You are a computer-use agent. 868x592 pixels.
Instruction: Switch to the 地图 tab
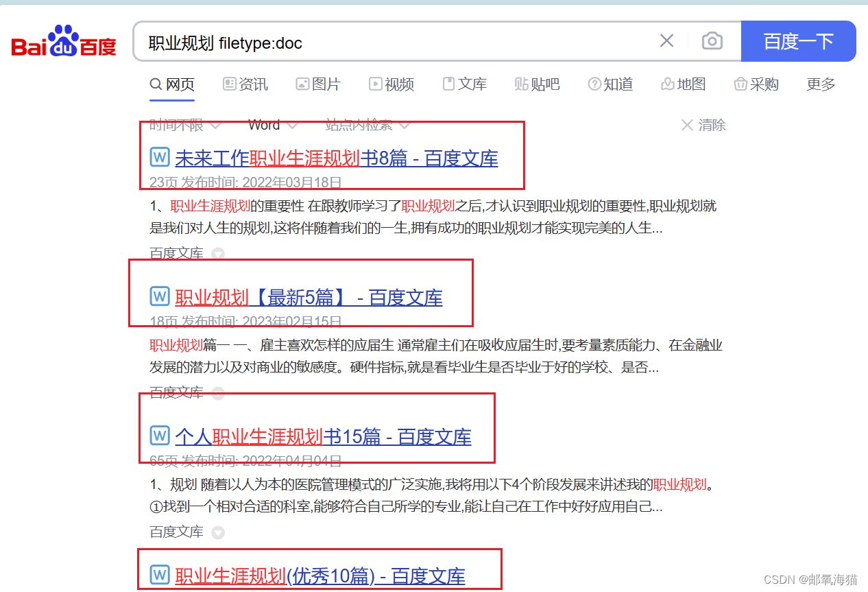(683, 84)
